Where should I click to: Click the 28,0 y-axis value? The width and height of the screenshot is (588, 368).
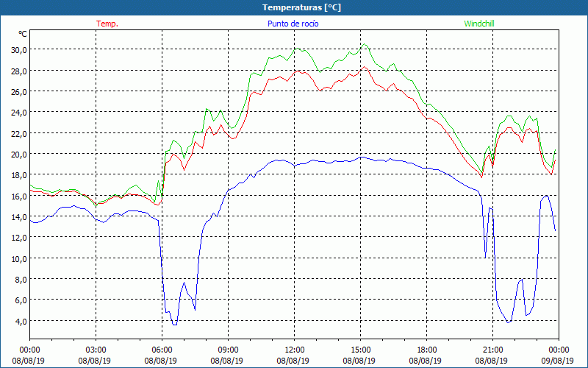[19, 71]
